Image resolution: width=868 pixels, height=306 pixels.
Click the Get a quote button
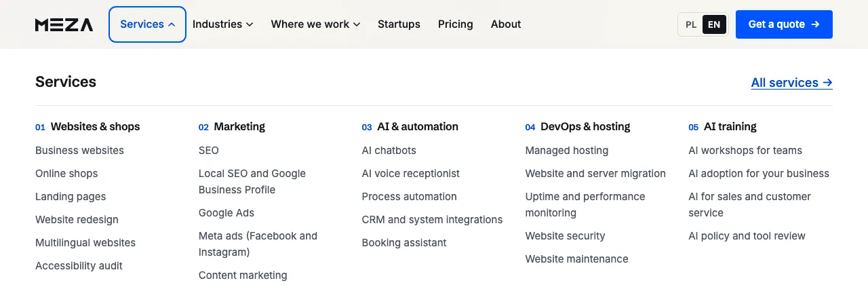784,24
